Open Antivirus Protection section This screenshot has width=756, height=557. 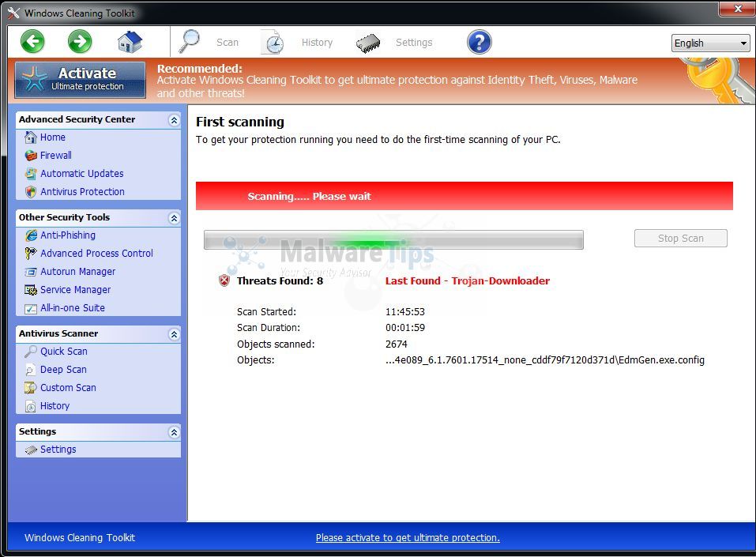click(x=82, y=191)
